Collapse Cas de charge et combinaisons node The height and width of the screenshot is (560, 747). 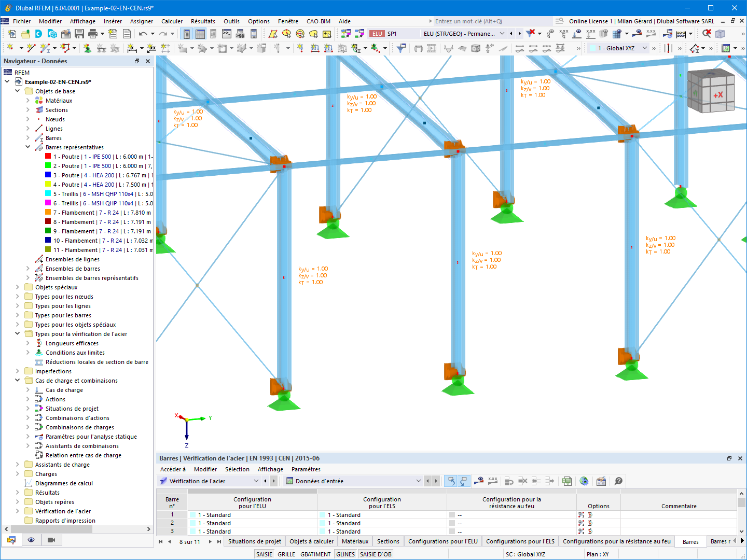(18, 381)
